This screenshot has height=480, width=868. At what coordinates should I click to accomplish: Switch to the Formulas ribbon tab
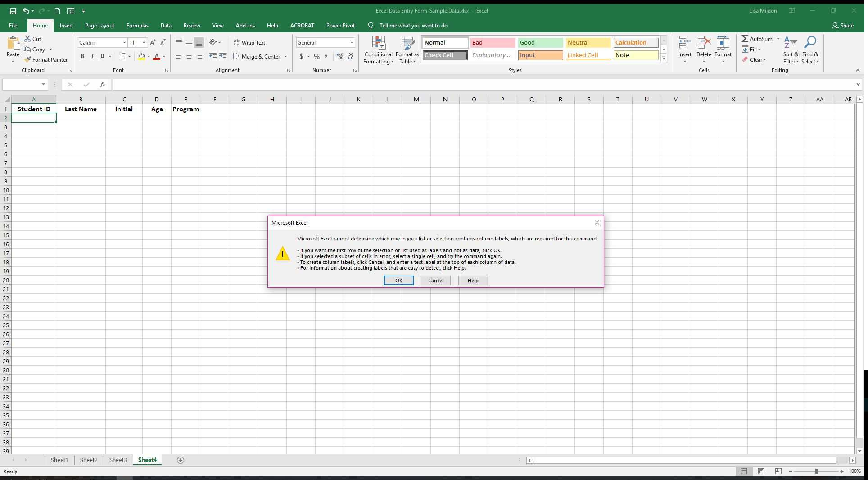point(137,26)
